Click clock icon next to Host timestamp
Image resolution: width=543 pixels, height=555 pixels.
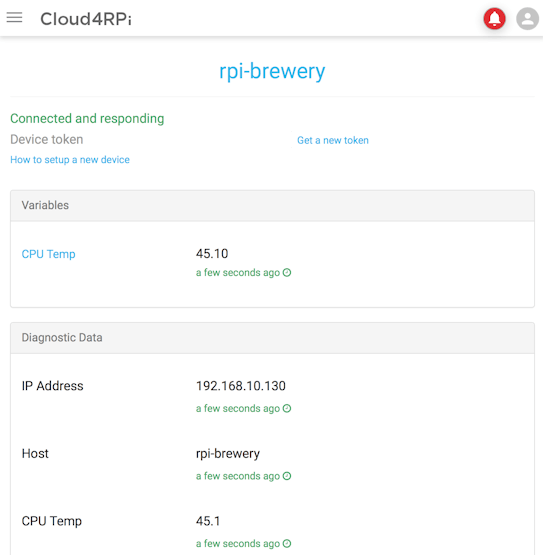click(x=287, y=476)
